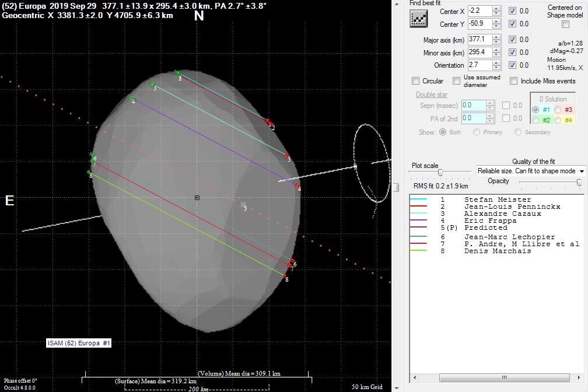Enable the Circular checkbox
The image size is (588, 392).
click(x=415, y=81)
